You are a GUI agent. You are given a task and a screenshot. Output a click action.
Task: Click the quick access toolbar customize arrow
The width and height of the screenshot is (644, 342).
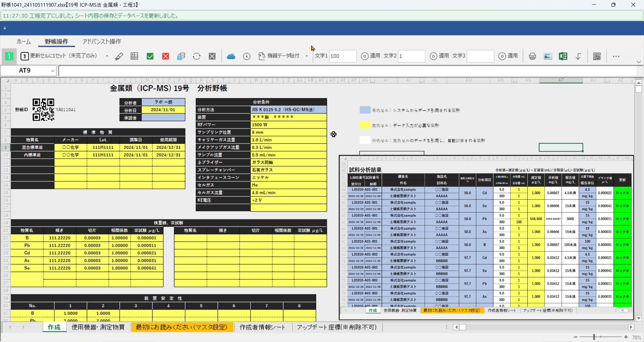pyautogui.click(x=5, y=28)
